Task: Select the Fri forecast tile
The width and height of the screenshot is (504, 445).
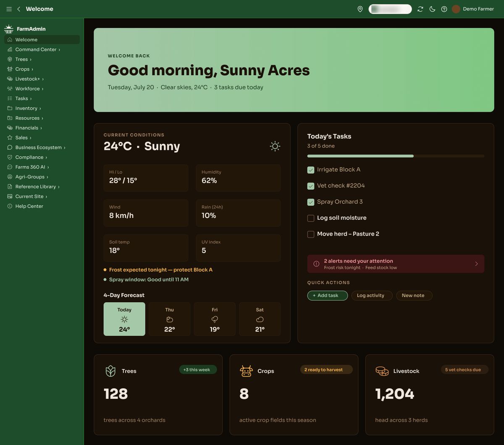Action: tap(215, 319)
